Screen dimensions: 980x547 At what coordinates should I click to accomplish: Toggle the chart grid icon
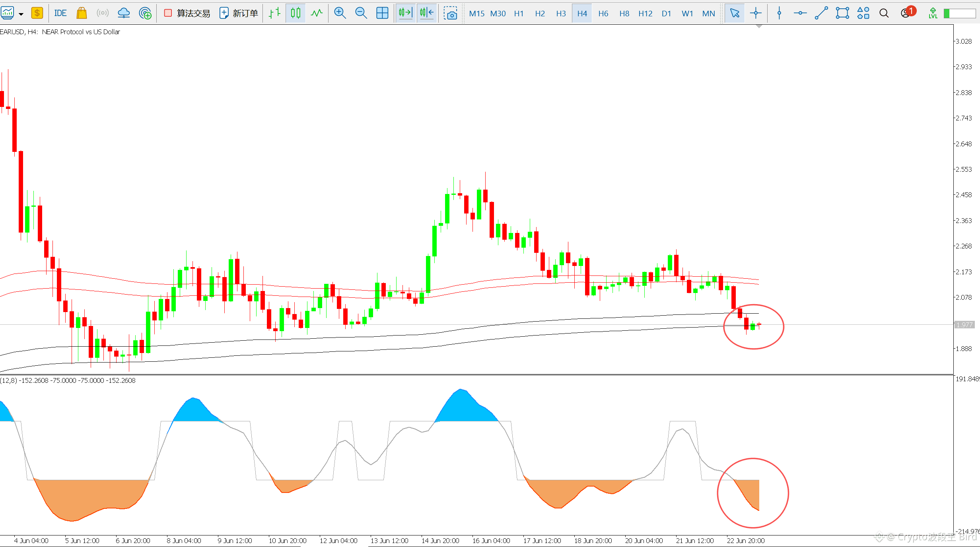(382, 13)
